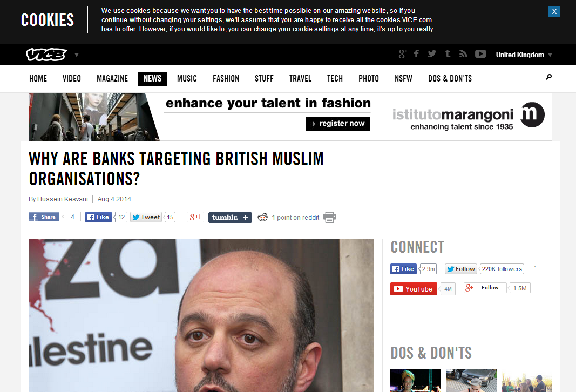Open the Facebook icon in top bar
Image resolution: width=576 pixels, height=392 pixels.
tap(416, 54)
